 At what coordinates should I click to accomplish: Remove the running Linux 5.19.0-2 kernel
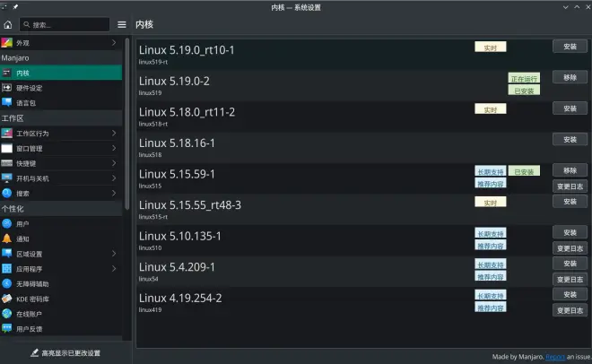click(x=570, y=77)
